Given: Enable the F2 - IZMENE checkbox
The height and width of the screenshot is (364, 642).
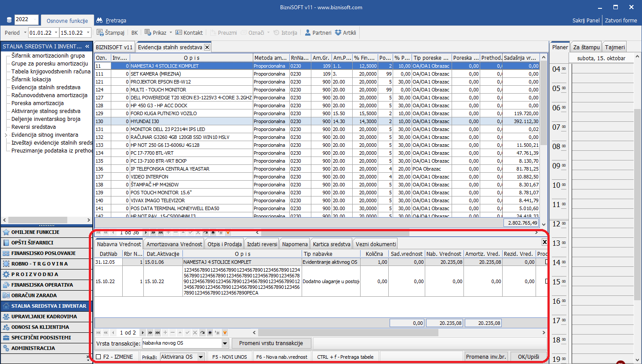Looking at the screenshot, I should 98,357.
